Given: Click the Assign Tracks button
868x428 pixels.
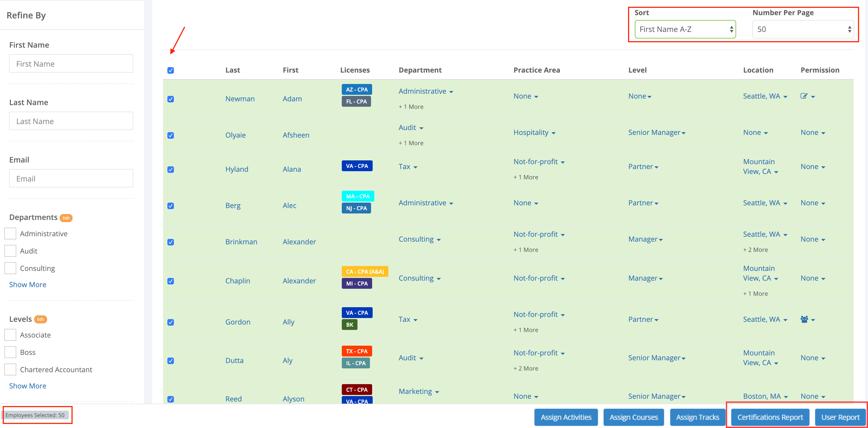Looking at the screenshot, I should pyautogui.click(x=697, y=417).
